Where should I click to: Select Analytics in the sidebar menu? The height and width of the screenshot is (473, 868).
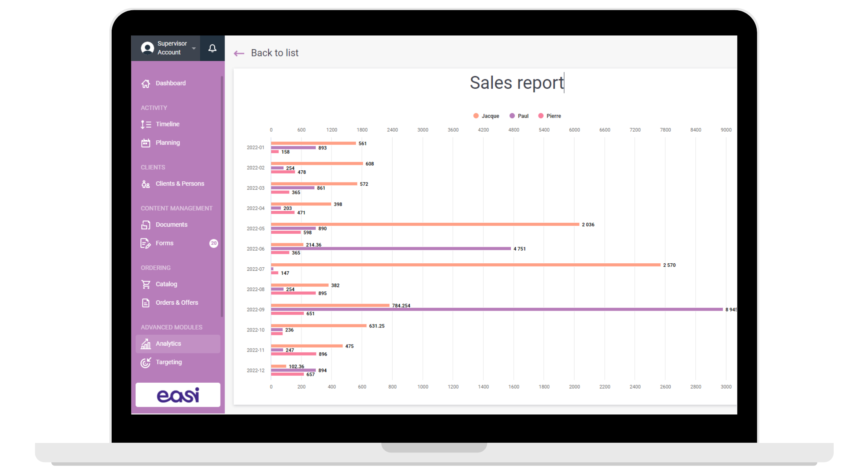168,344
